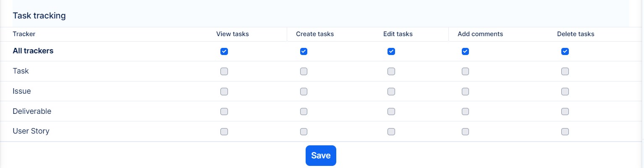The width and height of the screenshot is (644, 168).
Task: Uncheck Add comments for All trackers
Action: point(465,51)
